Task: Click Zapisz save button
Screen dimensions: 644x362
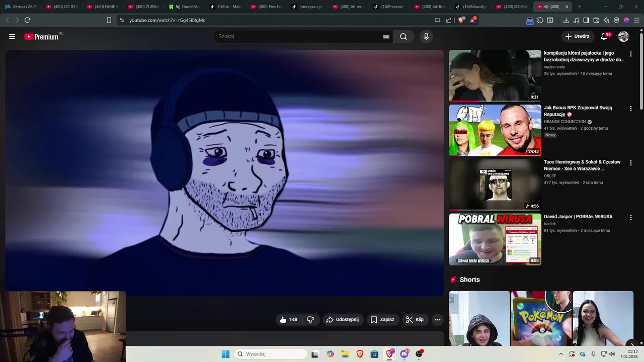Action: [x=382, y=320]
